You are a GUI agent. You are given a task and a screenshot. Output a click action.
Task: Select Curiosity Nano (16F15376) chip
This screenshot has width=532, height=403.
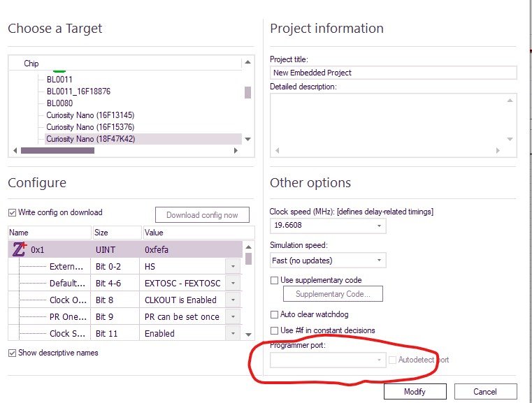pyautogui.click(x=90, y=127)
